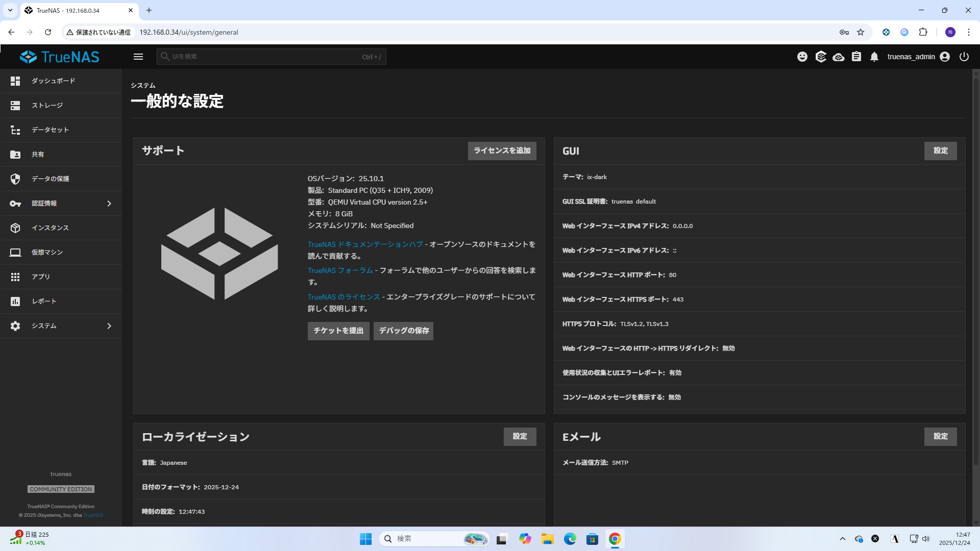Viewport: 980px width, 551px height.
Task: Open the TrueNAS フォーラム link
Action: click(x=340, y=270)
